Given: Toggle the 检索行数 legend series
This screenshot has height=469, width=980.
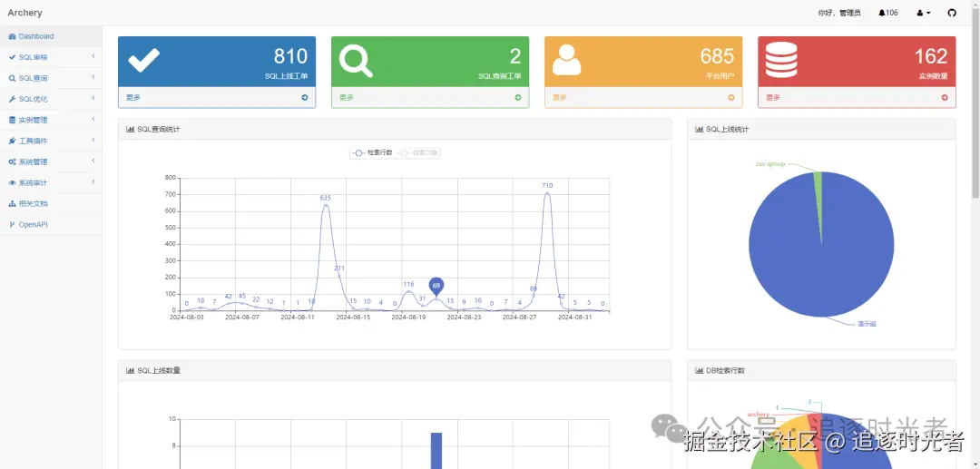Looking at the screenshot, I should click(x=372, y=152).
